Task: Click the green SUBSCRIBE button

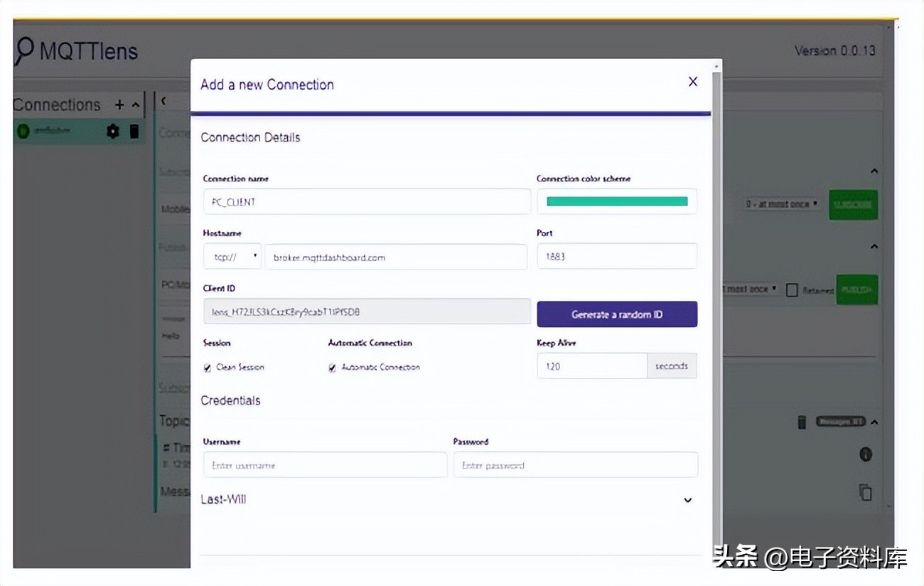Action: tap(853, 205)
